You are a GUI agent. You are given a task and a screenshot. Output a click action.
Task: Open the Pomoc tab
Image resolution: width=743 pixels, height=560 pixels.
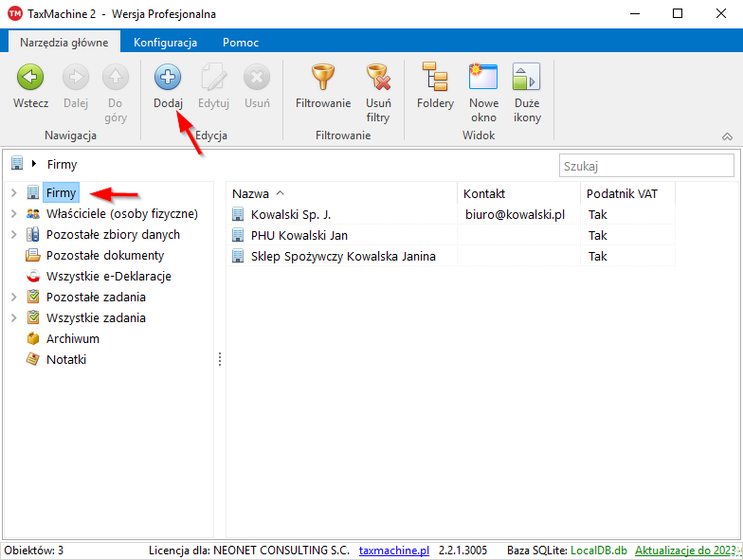pyautogui.click(x=241, y=43)
